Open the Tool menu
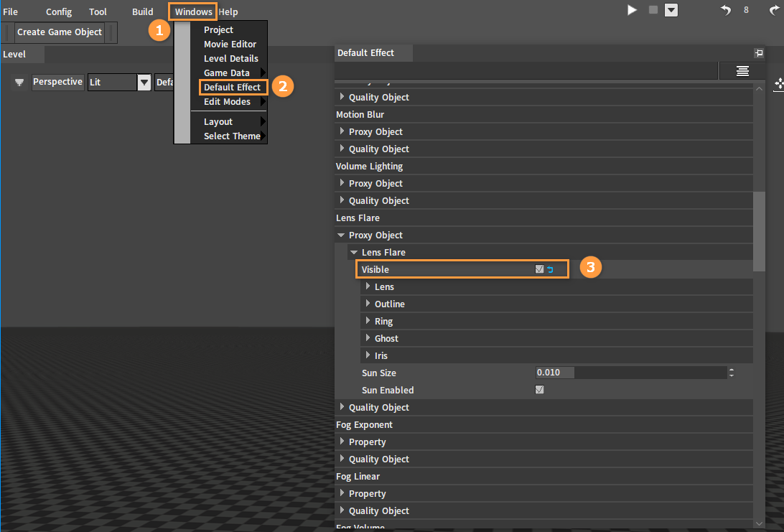784x532 pixels. pyautogui.click(x=98, y=11)
